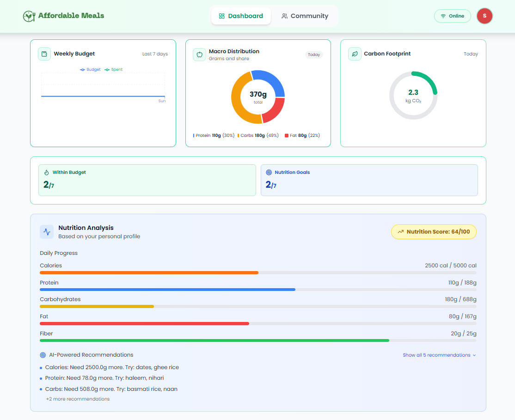Toggle the Spent series in chart legend
Image resolution: width=515 pixels, height=420 pixels.
pyautogui.click(x=114, y=69)
